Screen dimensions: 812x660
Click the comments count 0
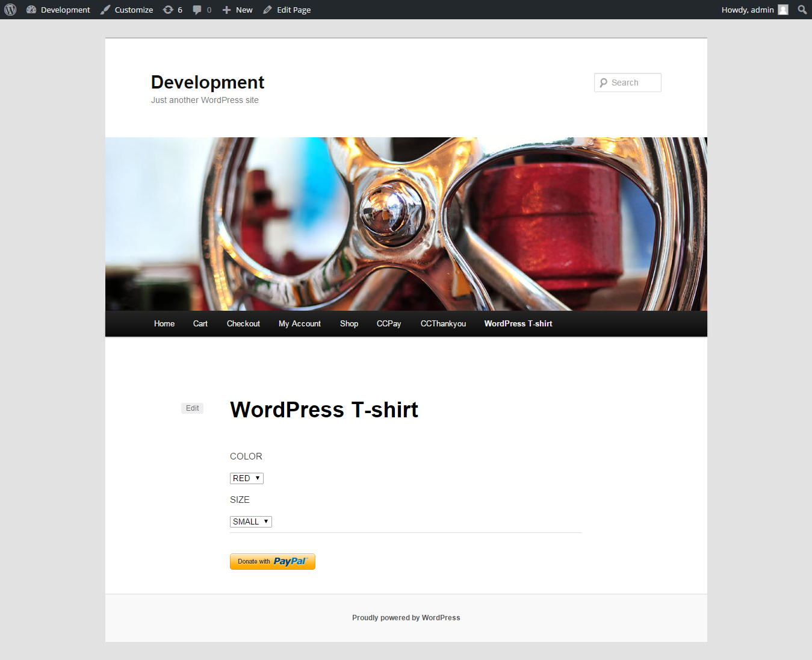[x=209, y=10]
